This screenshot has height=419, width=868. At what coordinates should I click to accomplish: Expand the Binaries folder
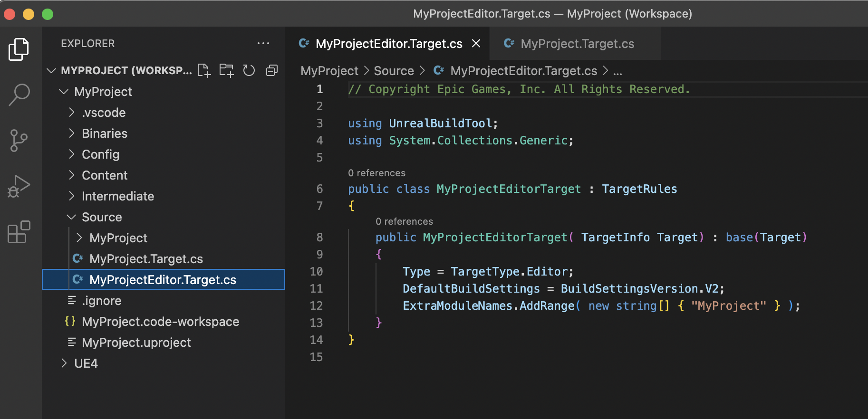click(71, 133)
